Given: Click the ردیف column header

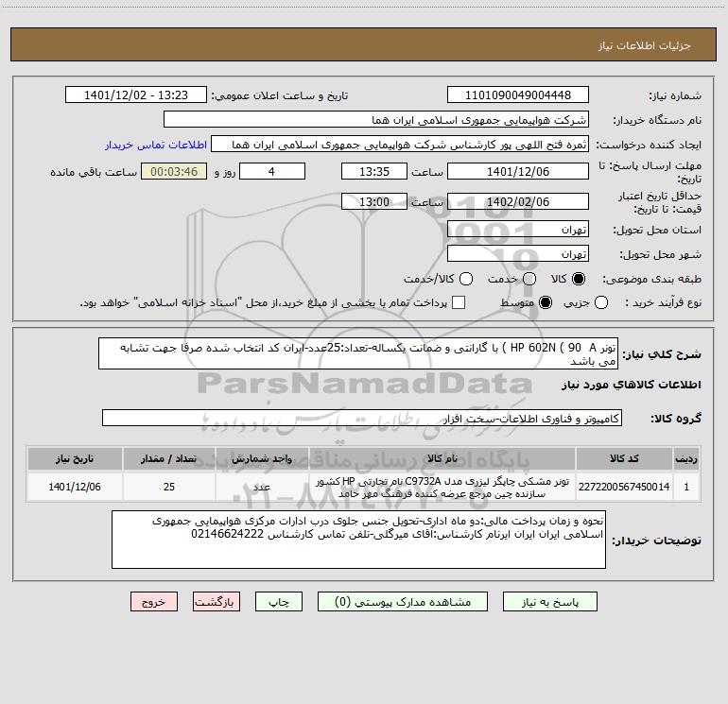Looking at the screenshot, I should coord(686,458).
